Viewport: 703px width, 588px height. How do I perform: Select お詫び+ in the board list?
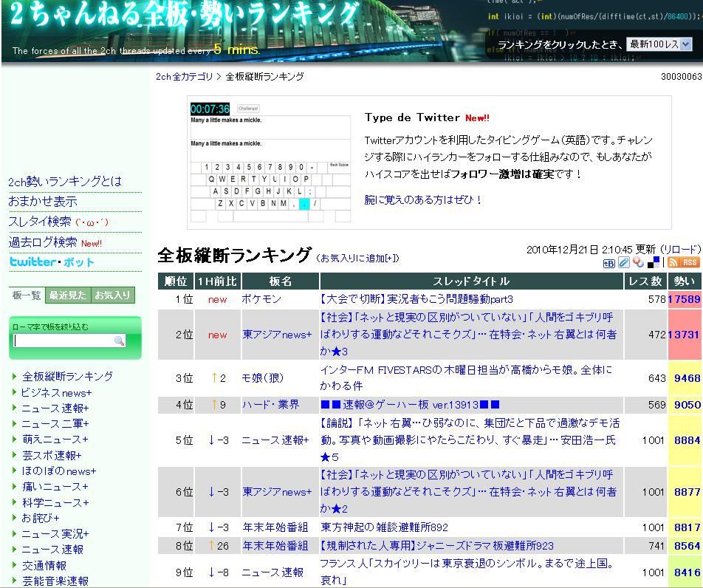pos(41,518)
